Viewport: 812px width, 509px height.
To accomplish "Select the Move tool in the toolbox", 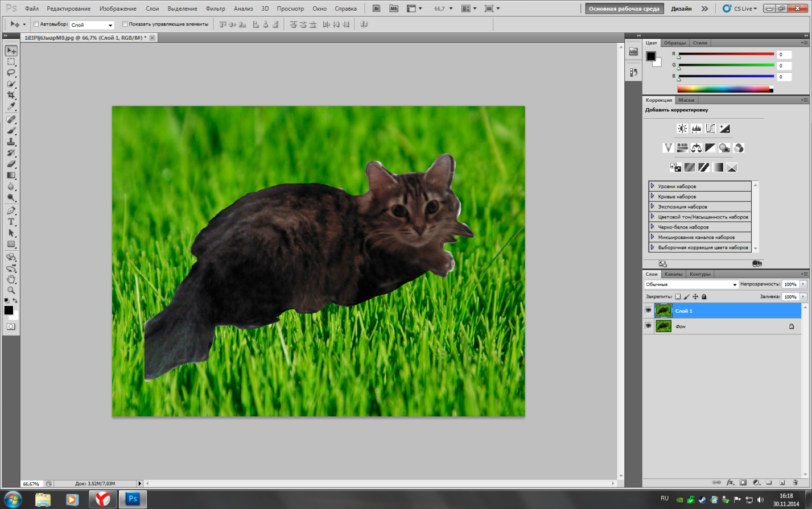I will (x=11, y=51).
